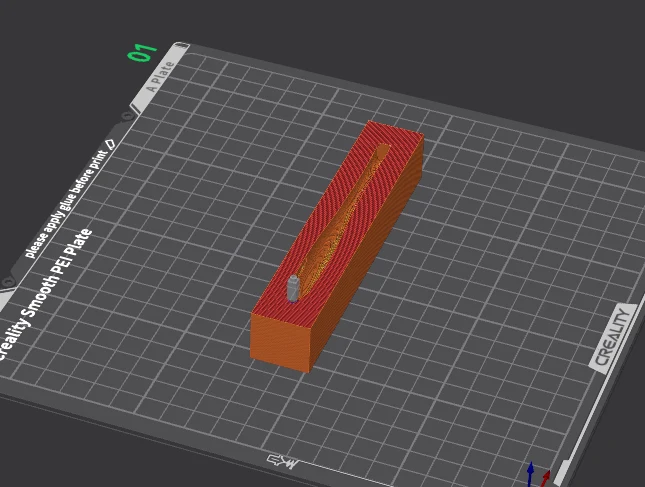Click the green "01" plate number
The width and height of the screenshot is (645, 487).
(142, 53)
